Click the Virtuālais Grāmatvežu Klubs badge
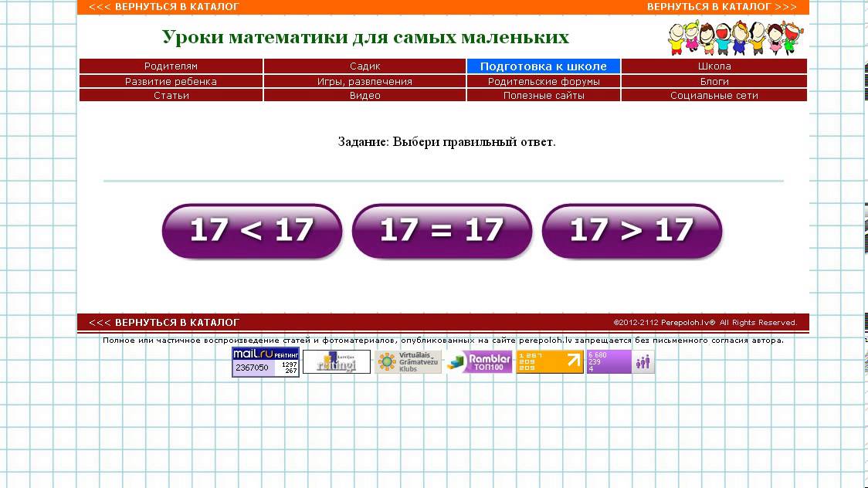The width and height of the screenshot is (868, 488). (408, 362)
